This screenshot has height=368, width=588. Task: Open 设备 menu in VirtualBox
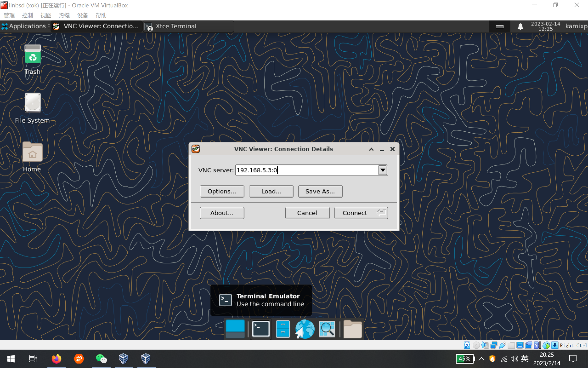click(x=83, y=15)
